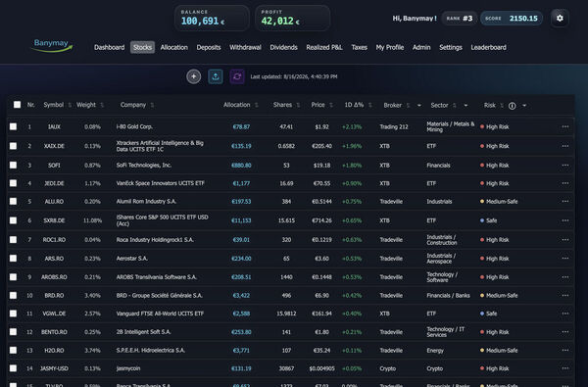Viewport: 588px width, 387px height.
Task: Open three-dot menu for IAUX row
Action: click(565, 126)
